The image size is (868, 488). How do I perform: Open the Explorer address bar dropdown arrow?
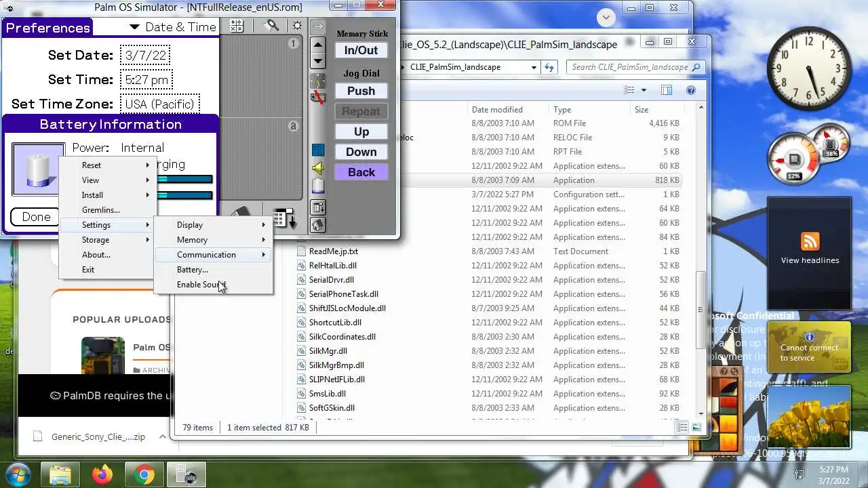click(534, 67)
